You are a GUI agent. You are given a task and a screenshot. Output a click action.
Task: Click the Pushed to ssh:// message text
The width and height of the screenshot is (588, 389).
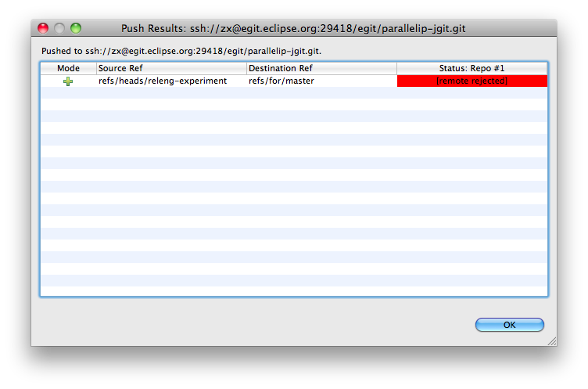tap(181, 51)
